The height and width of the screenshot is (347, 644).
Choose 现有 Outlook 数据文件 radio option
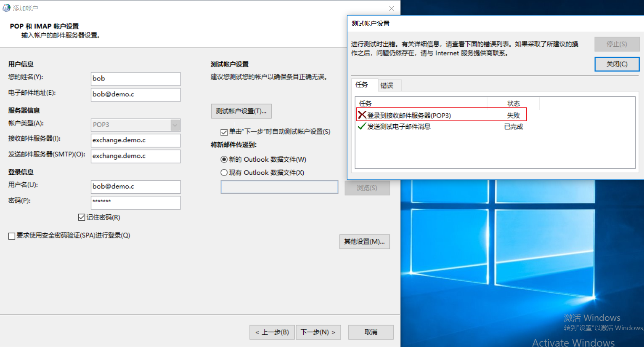pyautogui.click(x=224, y=173)
